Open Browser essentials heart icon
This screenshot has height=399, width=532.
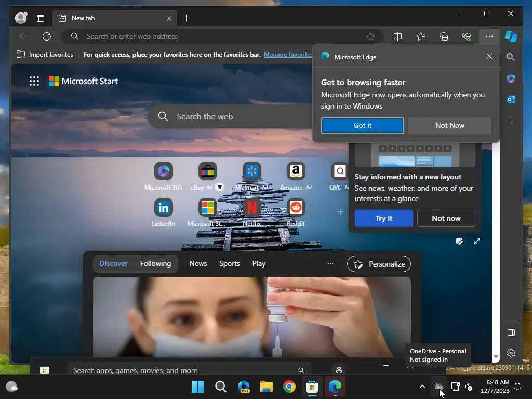pyautogui.click(x=467, y=36)
